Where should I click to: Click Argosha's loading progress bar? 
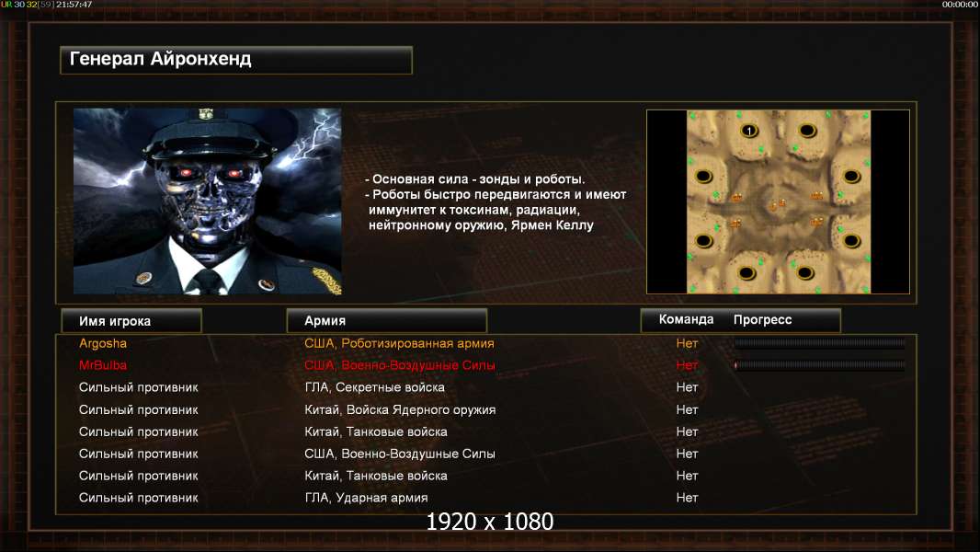(x=819, y=343)
